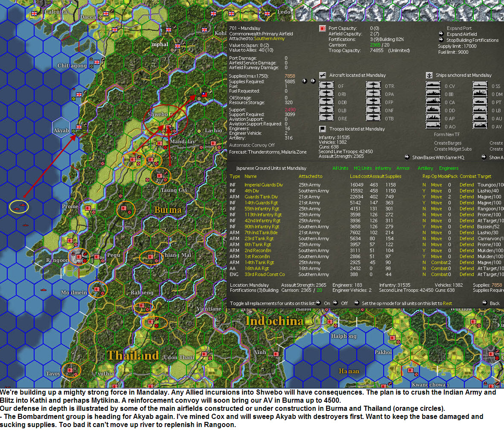Click the destroyer (DD) ship icon
The width and height of the screenshot is (504, 433).
click(433, 110)
